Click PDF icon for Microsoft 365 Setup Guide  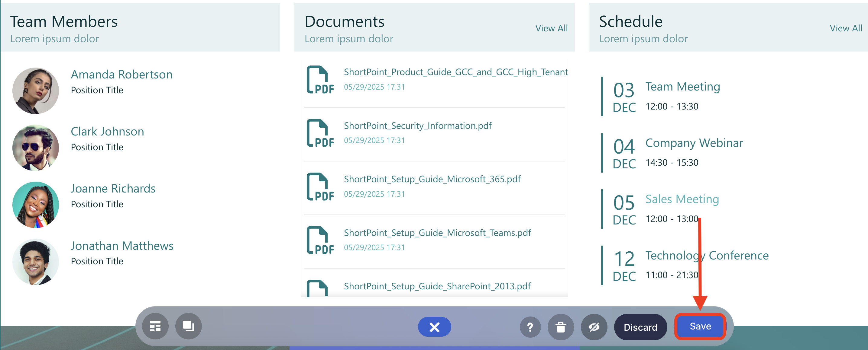point(319,186)
